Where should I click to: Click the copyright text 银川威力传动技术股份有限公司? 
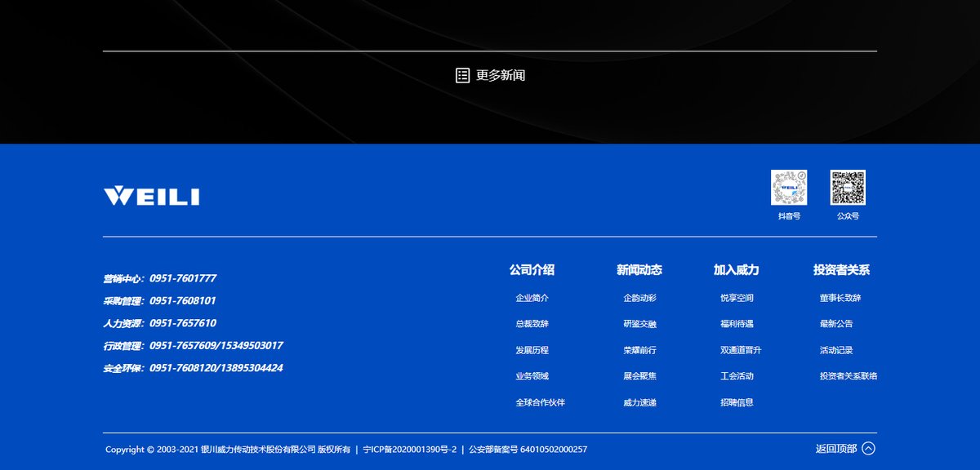(x=258, y=450)
